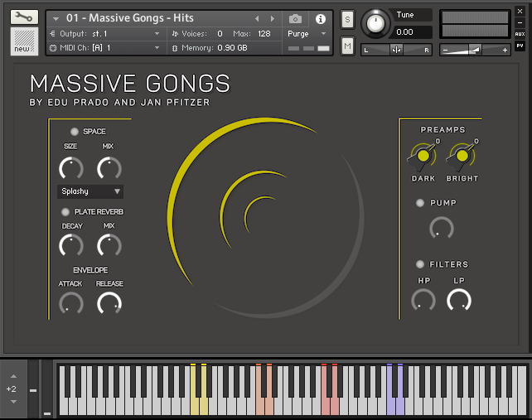
Task: Toggle the SPACE effect on
Action: (x=75, y=132)
